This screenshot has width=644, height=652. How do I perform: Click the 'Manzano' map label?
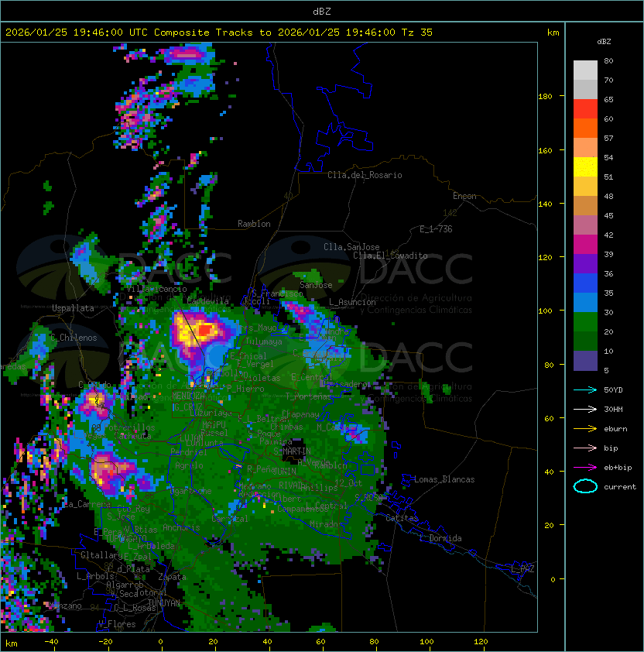coord(65,606)
